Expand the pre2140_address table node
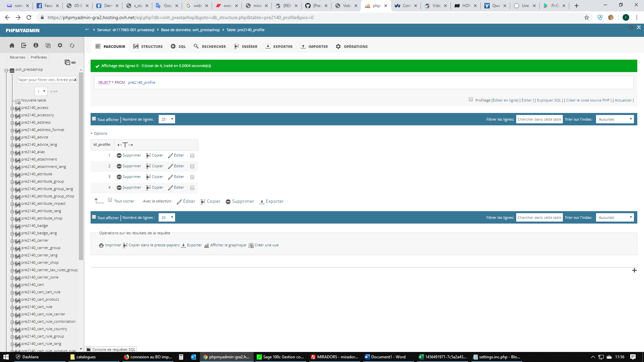This screenshot has height=362, width=644. [x=12, y=123]
